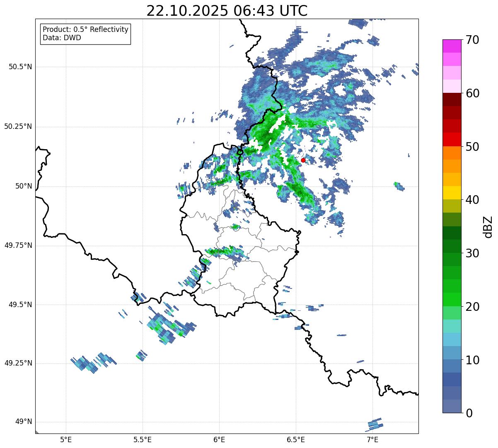Image resolution: width=498 pixels, height=448 pixels.
Task: Click the 49.75°N latitude label
Action: pyautogui.click(x=18, y=245)
